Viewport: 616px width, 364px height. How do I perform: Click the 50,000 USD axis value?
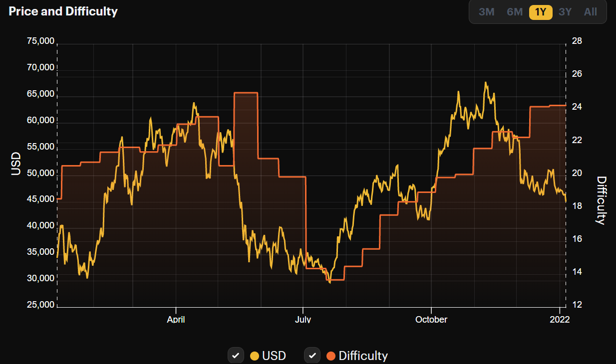click(39, 174)
